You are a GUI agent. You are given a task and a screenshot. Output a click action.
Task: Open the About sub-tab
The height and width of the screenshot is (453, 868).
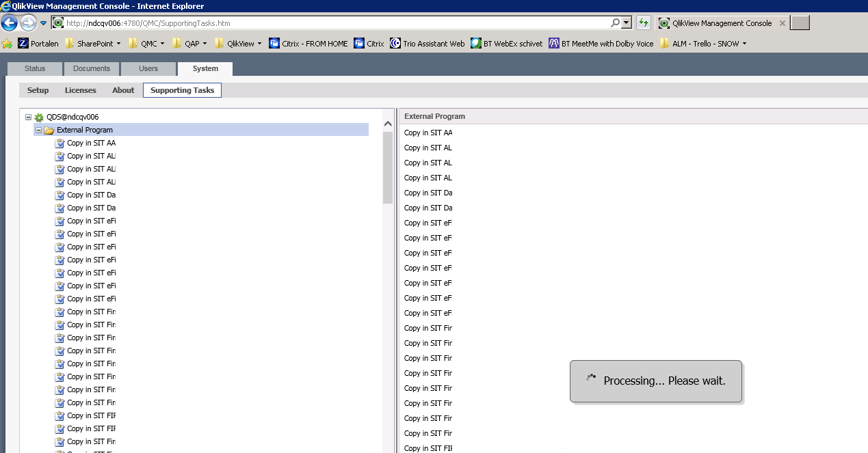(123, 90)
